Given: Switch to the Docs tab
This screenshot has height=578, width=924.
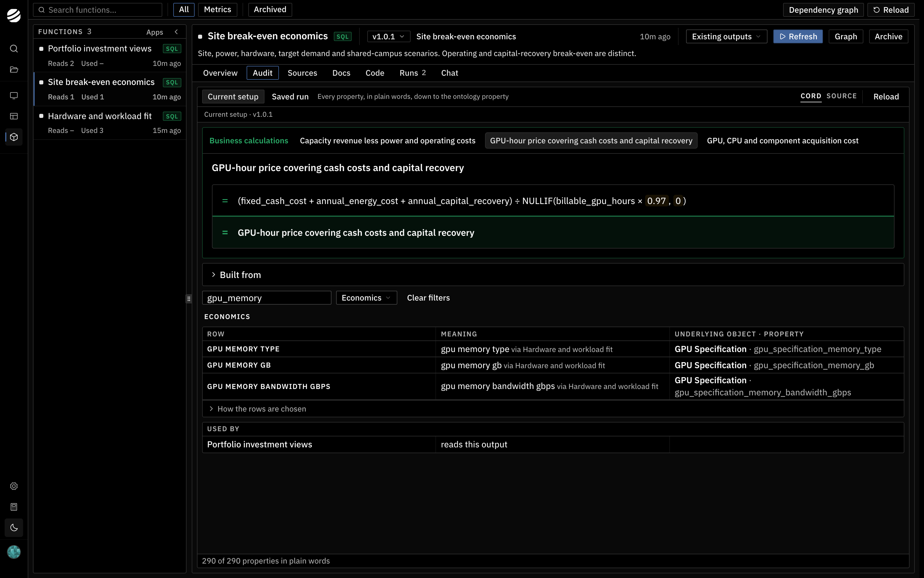Looking at the screenshot, I should [341, 73].
